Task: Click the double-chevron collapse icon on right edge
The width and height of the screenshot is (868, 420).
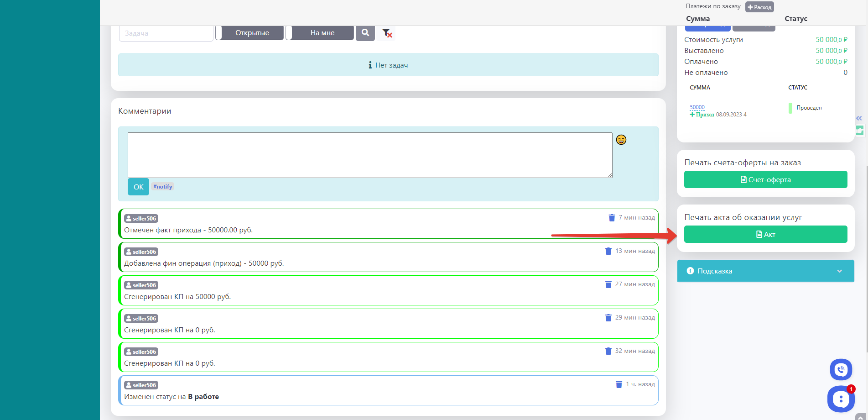Action: pos(859,118)
